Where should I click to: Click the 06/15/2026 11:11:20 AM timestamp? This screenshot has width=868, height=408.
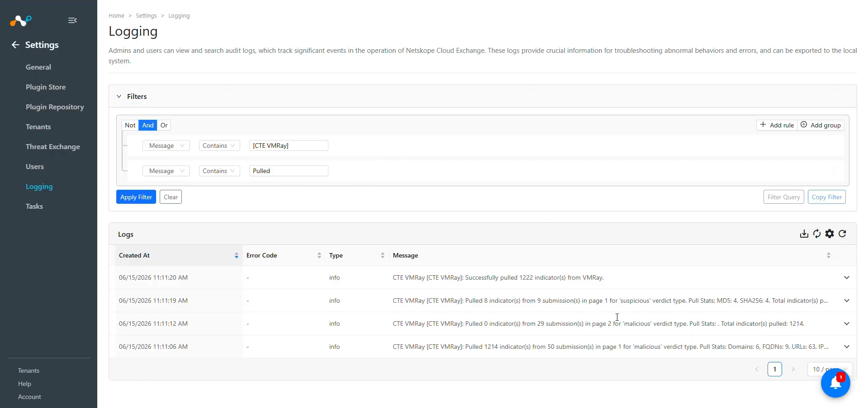pyautogui.click(x=153, y=277)
